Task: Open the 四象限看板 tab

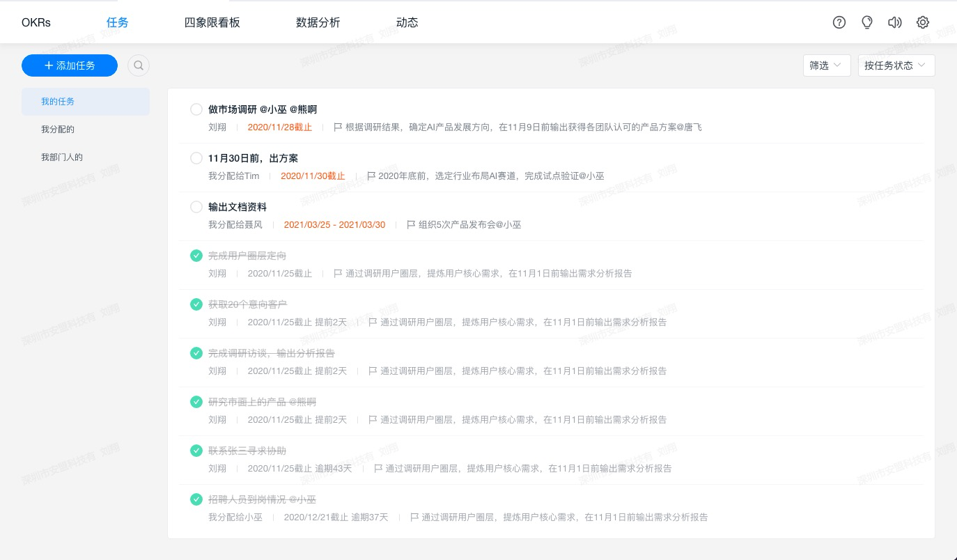Action: pos(212,22)
